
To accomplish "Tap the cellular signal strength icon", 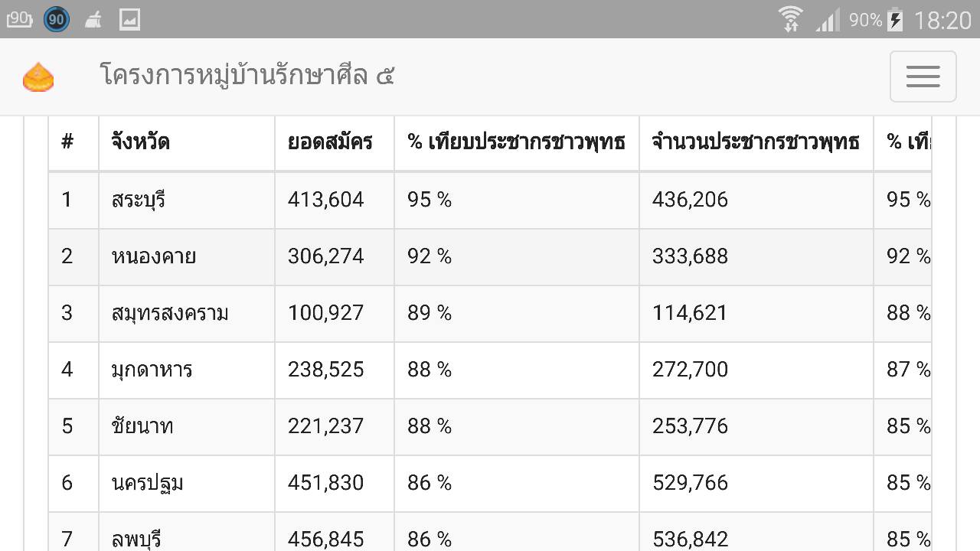I will 828,20.
